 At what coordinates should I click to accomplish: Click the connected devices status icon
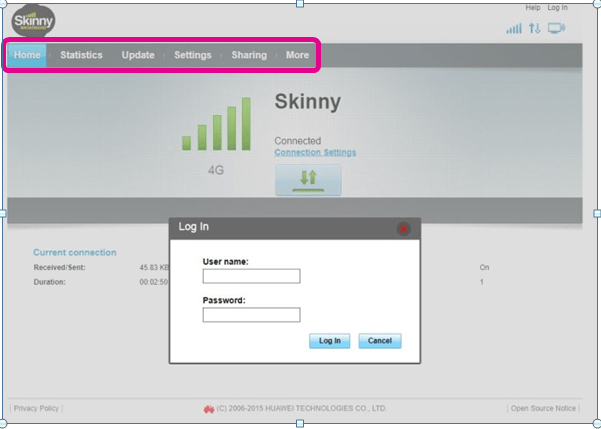[557, 29]
